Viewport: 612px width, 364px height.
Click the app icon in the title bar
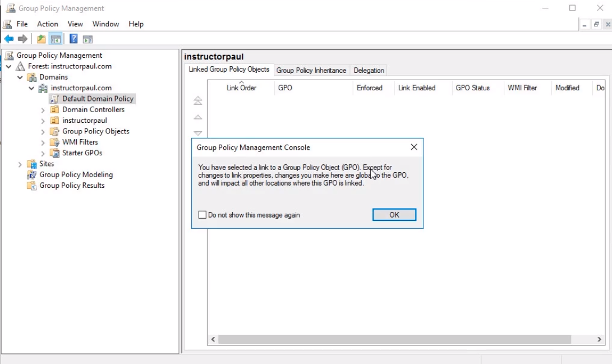point(11,8)
